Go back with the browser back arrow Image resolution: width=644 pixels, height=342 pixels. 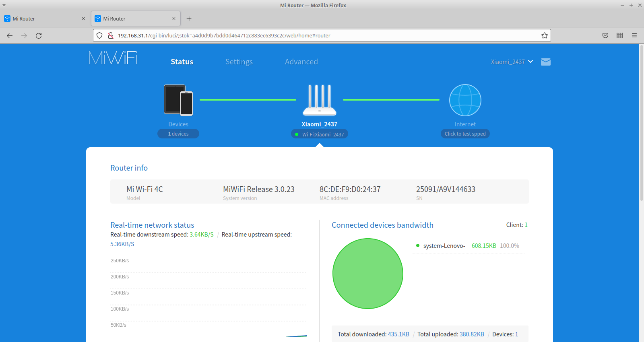click(10, 35)
